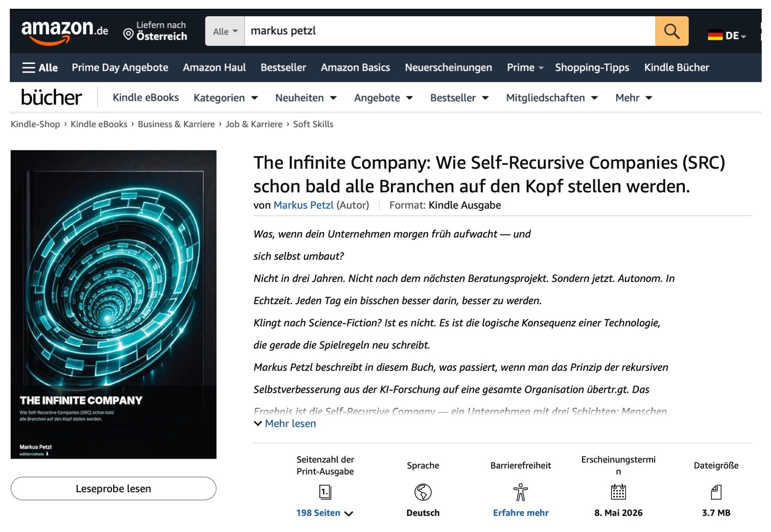Expand the Prime navigation dropdown

tap(525, 68)
